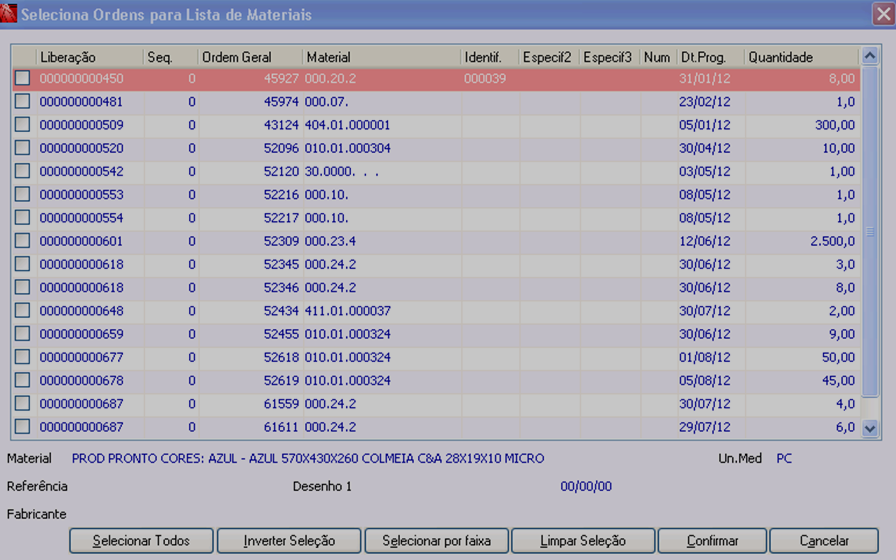Sort by Dt.Prog. column header

coord(710,57)
